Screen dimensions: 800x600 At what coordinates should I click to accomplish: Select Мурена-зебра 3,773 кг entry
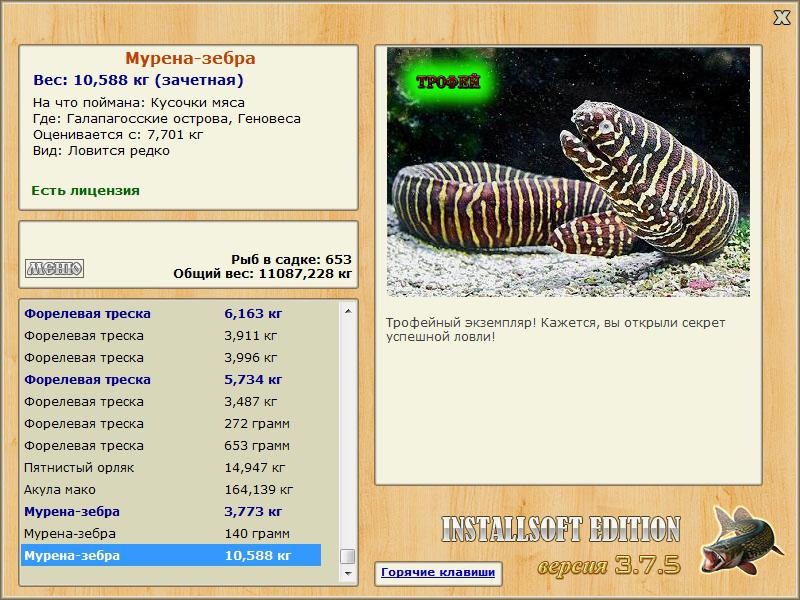171,511
